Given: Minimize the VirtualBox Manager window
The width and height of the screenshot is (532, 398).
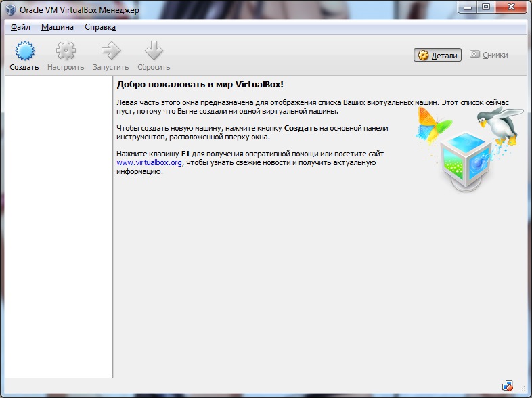Looking at the screenshot, I should point(468,7).
